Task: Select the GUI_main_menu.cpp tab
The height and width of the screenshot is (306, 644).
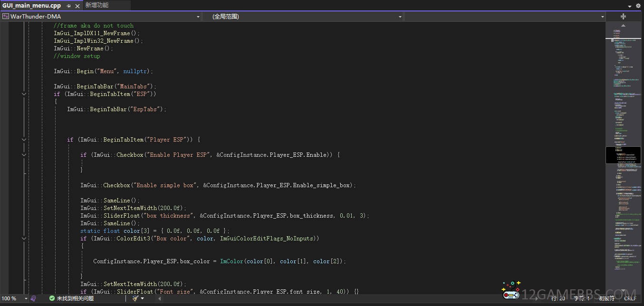Action: tap(31, 6)
